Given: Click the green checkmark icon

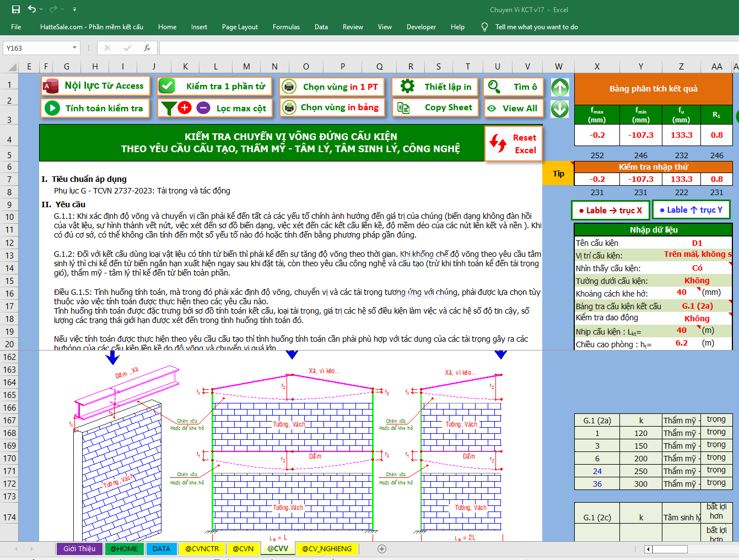Looking at the screenshot, I should [167, 86].
